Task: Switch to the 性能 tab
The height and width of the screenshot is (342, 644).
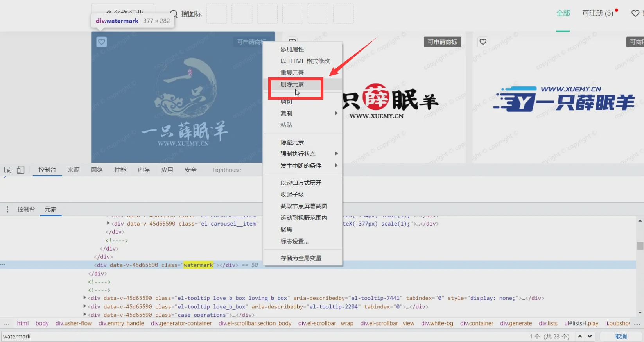Action: tap(120, 170)
